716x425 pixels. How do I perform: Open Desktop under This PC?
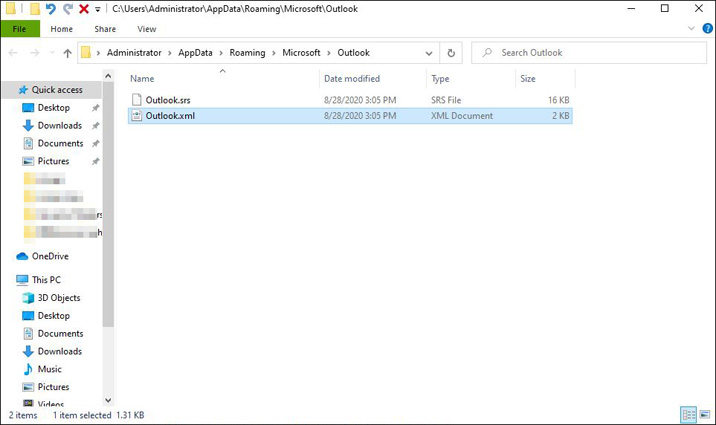(x=53, y=316)
